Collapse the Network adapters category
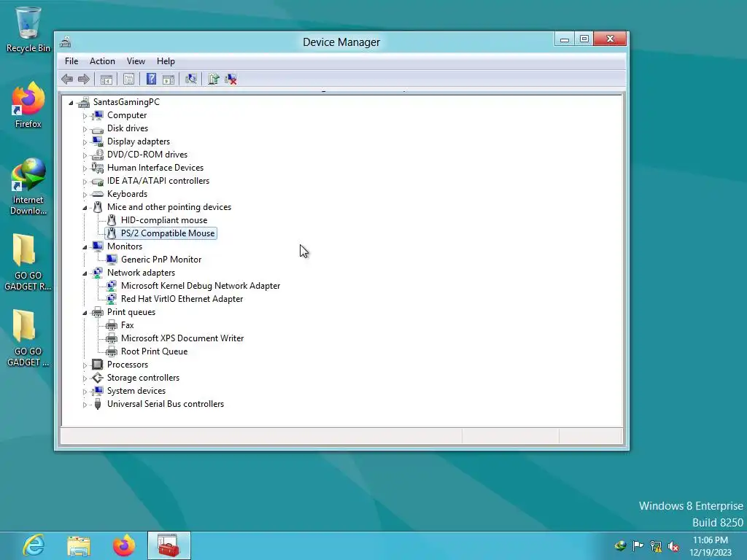Image resolution: width=747 pixels, height=560 pixels. click(85, 273)
